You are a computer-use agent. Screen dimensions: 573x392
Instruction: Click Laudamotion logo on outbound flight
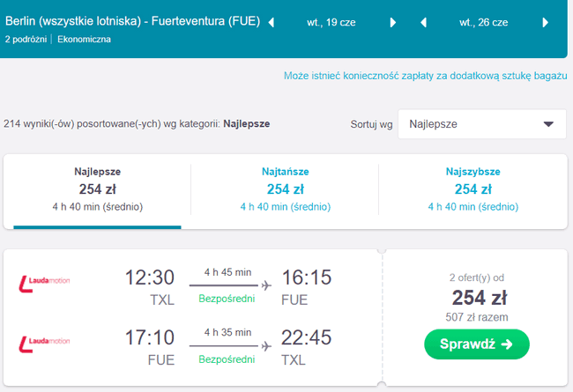coord(44,284)
